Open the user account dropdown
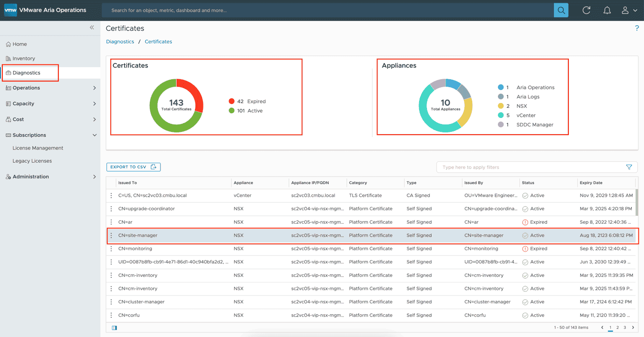Image resolution: width=644 pixels, height=337 pixels. point(629,10)
